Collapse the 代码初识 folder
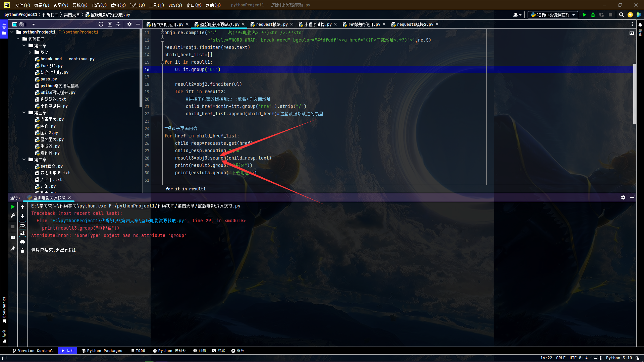Screen dimensions: 644x362 [18, 39]
